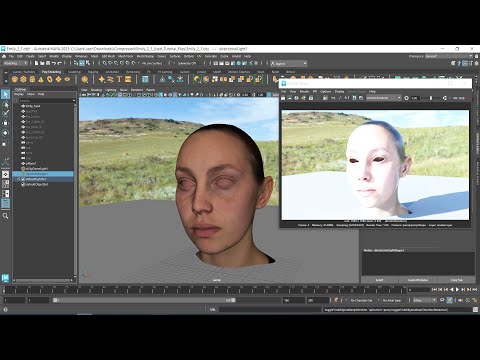Click Render View exposure icon

(x=406, y=98)
